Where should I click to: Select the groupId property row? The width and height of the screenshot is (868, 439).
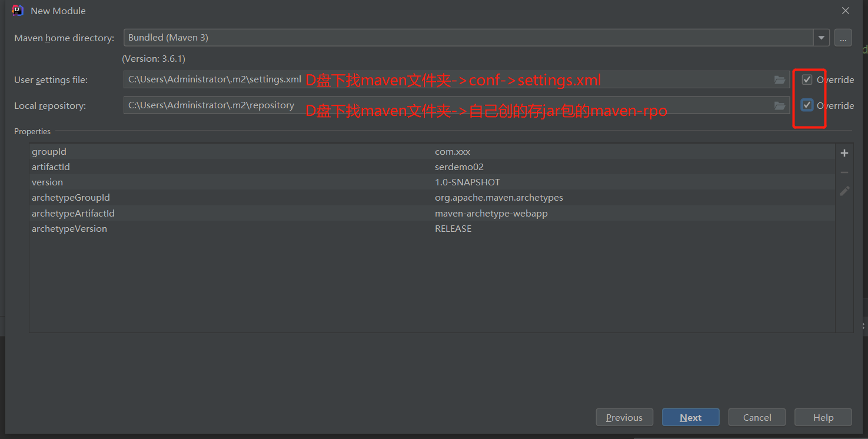point(432,152)
